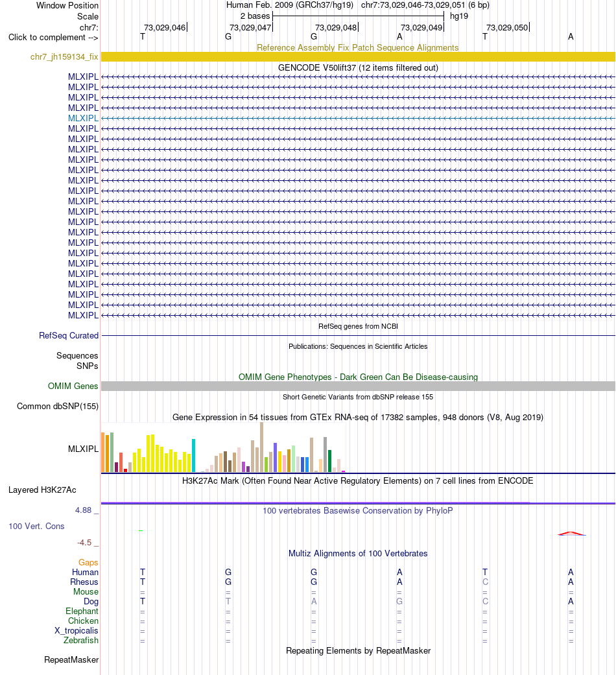Open the 'RefSeq genes from NCBI' track title
616x675 pixels.
[358, 326]
